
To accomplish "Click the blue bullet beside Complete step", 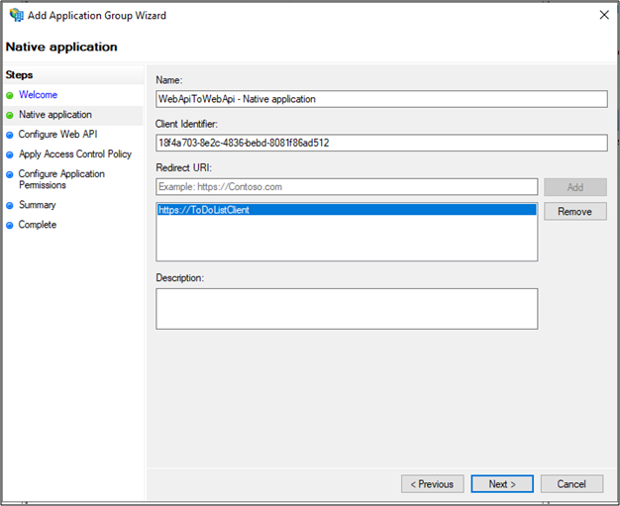I will click(x=10, y=225).
